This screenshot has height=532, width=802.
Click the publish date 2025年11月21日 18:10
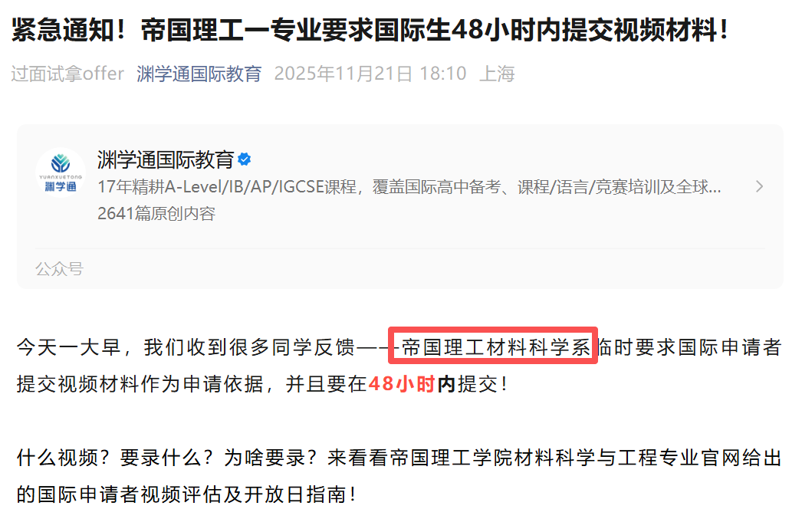coord(370,74)
